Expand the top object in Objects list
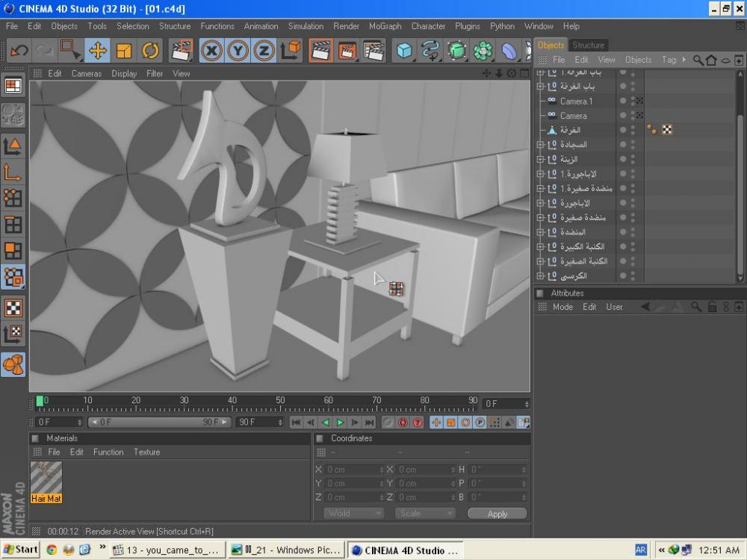The image size is (747, 560). point(540,73)
